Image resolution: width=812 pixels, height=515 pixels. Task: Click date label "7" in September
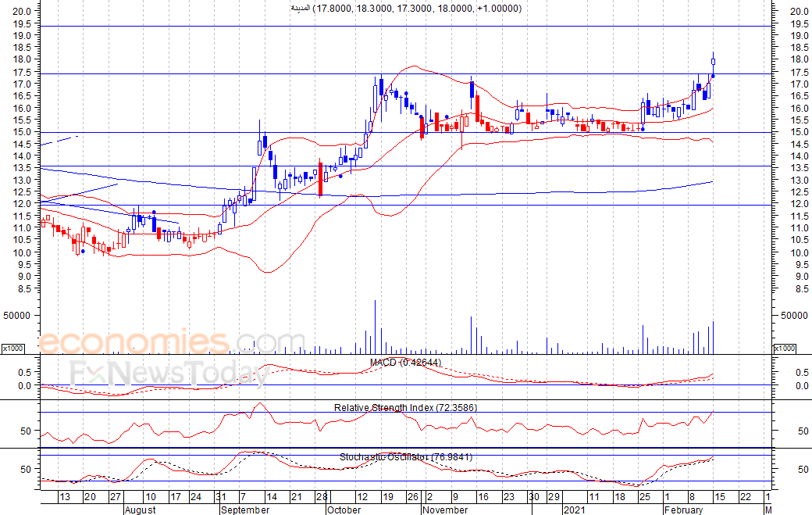242,497
